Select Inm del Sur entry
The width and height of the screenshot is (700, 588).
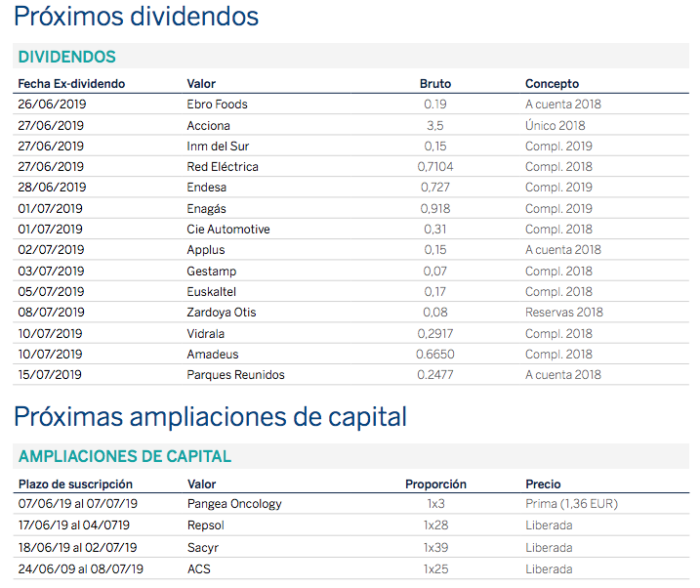point(218,146)
